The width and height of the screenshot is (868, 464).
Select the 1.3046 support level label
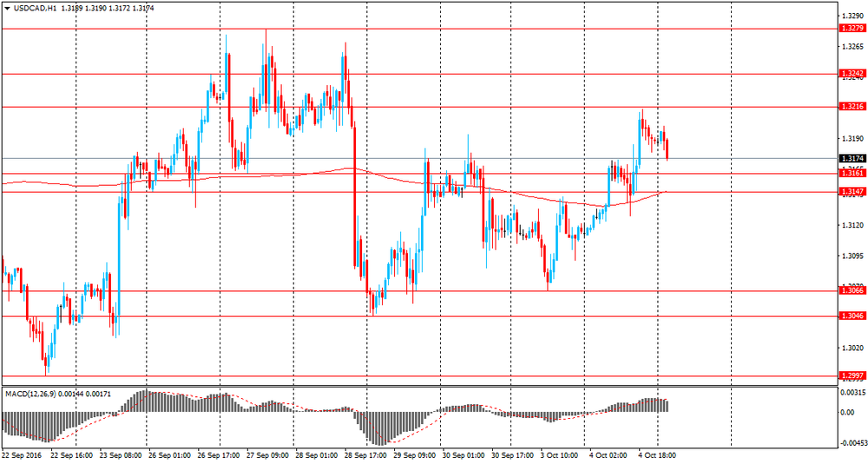point(852,316)
